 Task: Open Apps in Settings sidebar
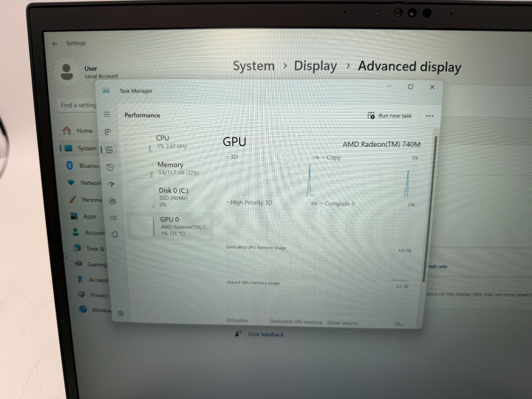click(84, 216)
